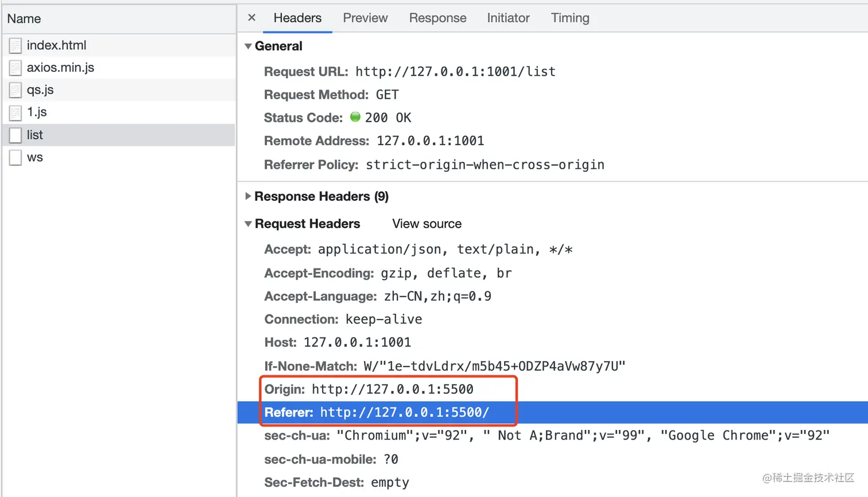Click the index.html file icon
868x497 pixels.
[x=15, y=45]
